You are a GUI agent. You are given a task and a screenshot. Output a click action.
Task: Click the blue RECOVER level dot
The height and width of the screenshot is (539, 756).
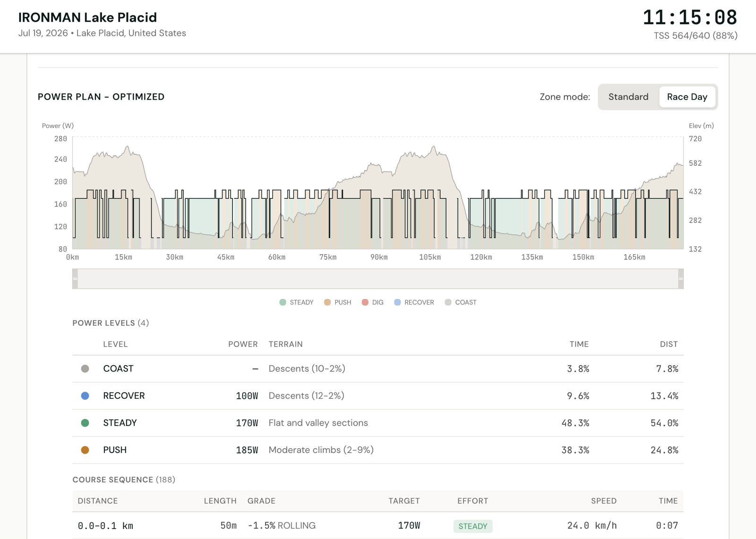pyautogui.click(x=85, y=396)
